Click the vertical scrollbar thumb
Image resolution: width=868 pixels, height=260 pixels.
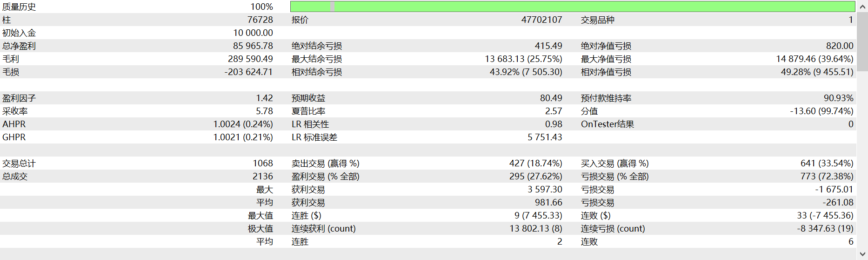pos(862,41)
